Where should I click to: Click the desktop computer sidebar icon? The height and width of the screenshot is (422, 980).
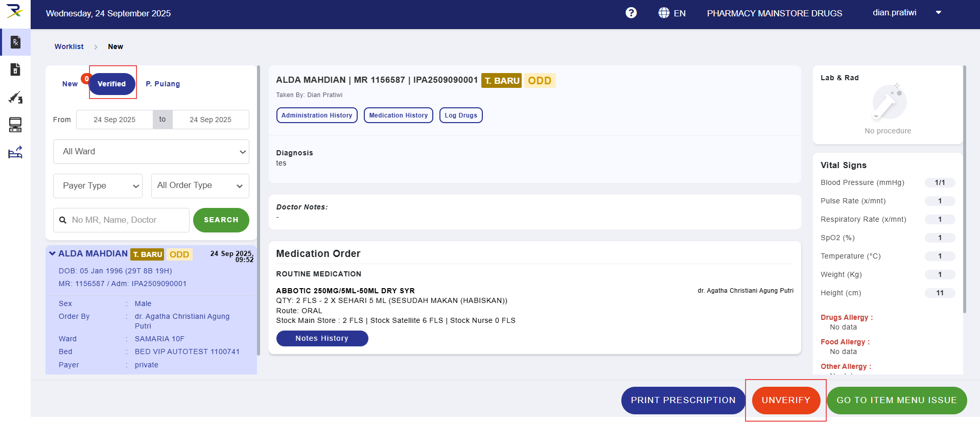15,125
